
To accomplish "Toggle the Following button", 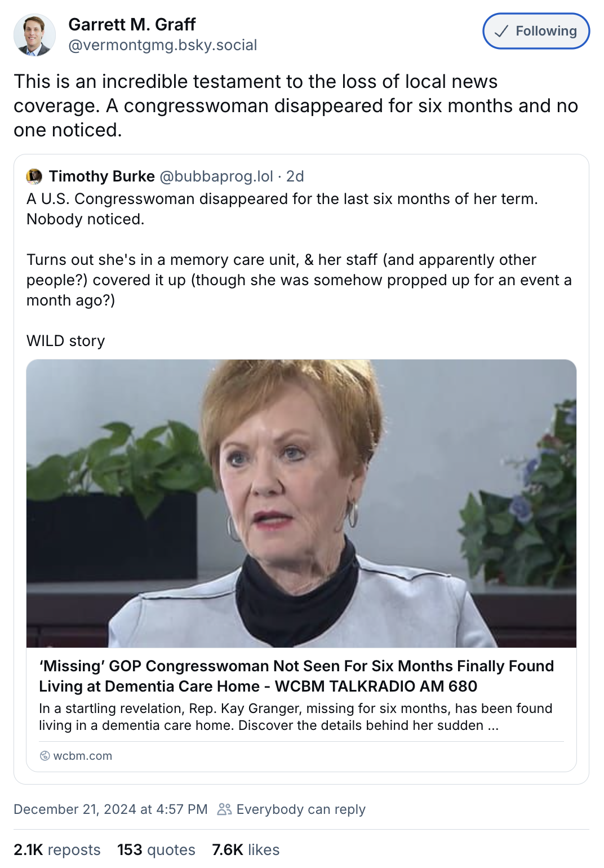I will (536, 31).
